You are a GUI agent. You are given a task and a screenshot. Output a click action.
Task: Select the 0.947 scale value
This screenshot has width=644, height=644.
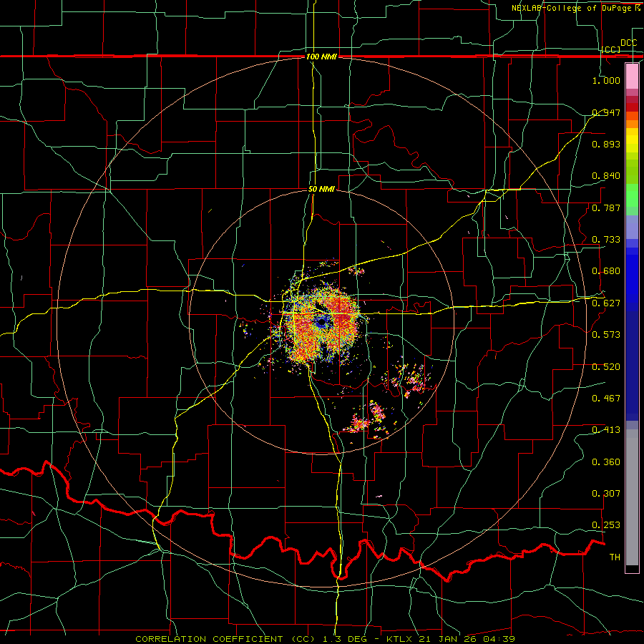(x=606, y=112)
